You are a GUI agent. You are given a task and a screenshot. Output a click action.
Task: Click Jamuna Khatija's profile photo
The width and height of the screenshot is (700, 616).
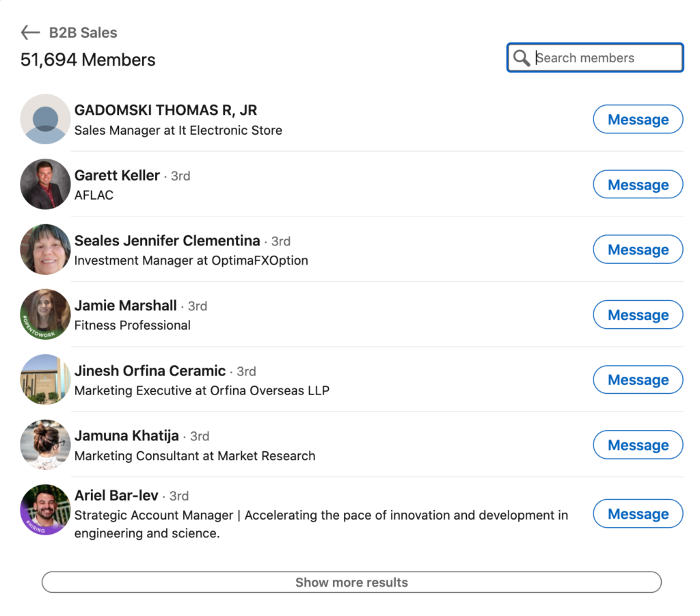point(46,444)
